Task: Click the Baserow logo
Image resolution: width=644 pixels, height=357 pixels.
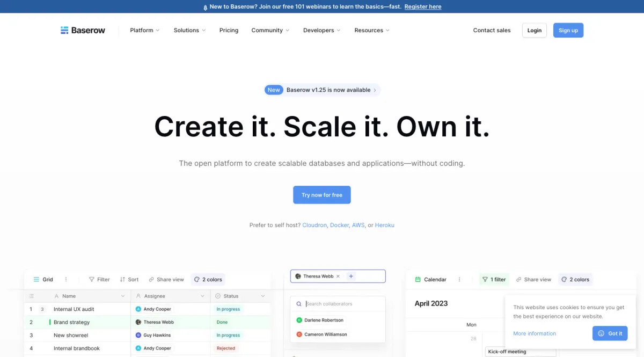Action: pyautogui.click(x=83, y=30)
